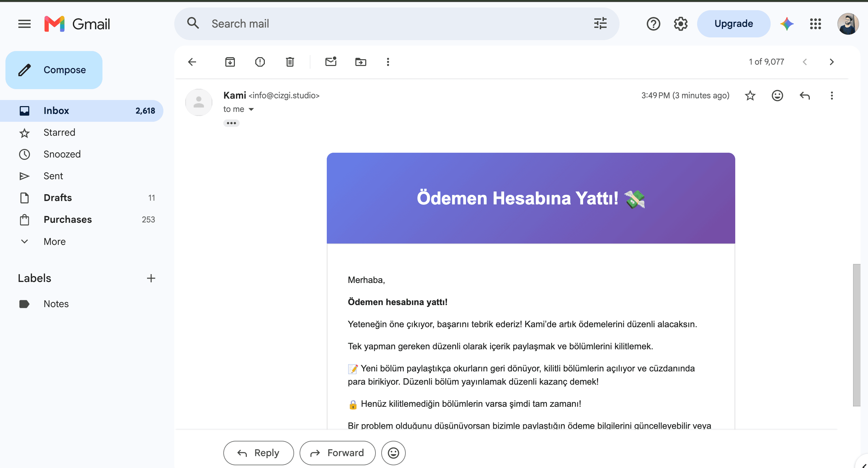Reply using the header arrow icon

click(805, 96)
